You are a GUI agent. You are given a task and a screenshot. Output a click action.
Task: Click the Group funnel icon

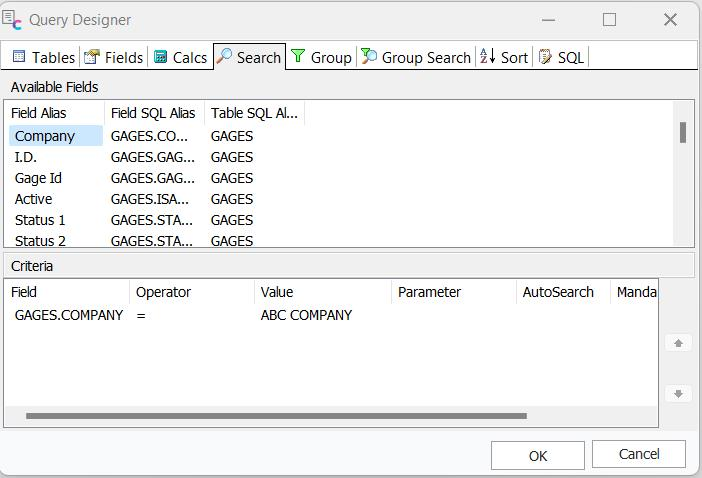click(298, 57)
